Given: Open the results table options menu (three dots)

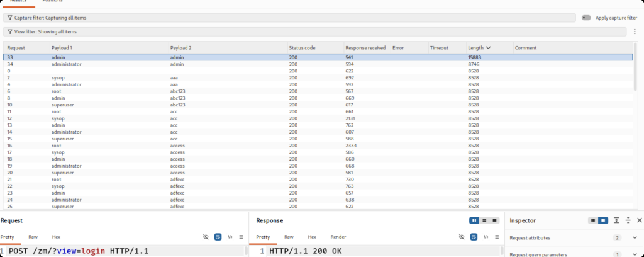Looking at the screenshot, I should (635, 31).
